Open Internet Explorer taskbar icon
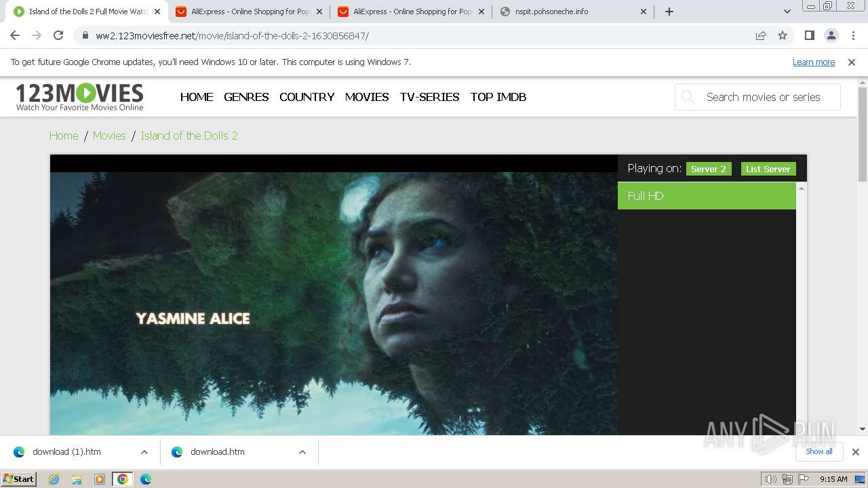The image size is (868, 488). (x=54, y=479)
